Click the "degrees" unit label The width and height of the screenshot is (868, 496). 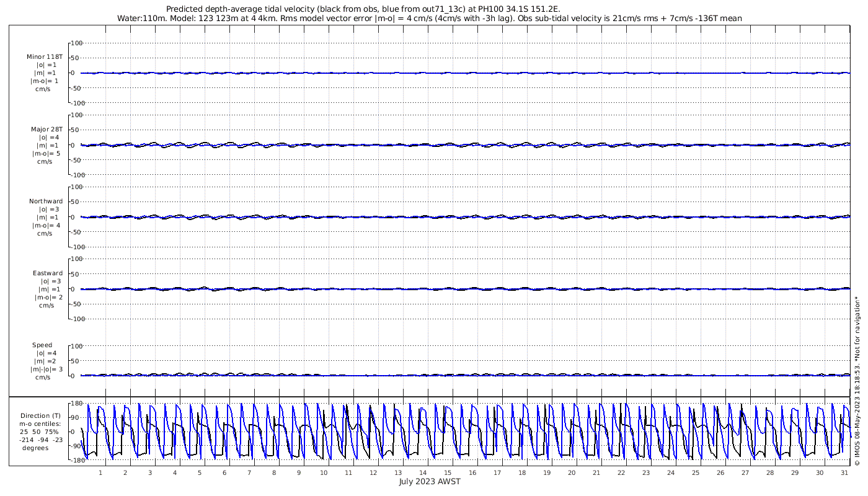36,448
